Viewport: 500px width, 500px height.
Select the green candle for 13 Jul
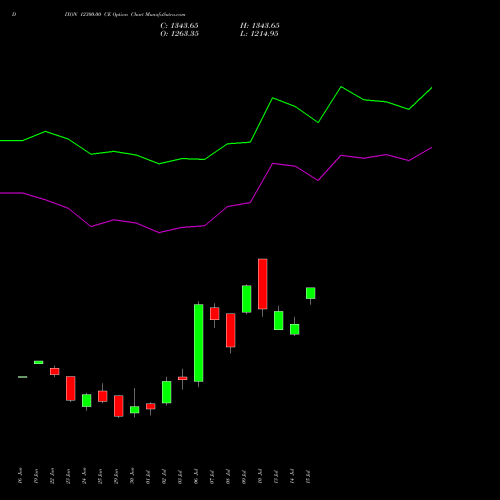pos(279,321)
